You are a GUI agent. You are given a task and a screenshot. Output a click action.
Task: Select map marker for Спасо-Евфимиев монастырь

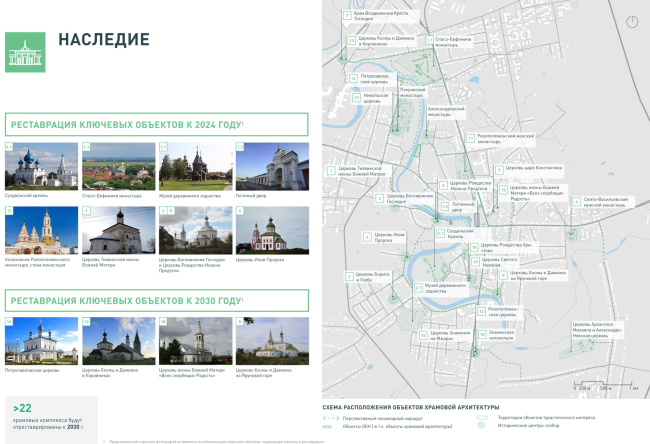click(428, 39)
